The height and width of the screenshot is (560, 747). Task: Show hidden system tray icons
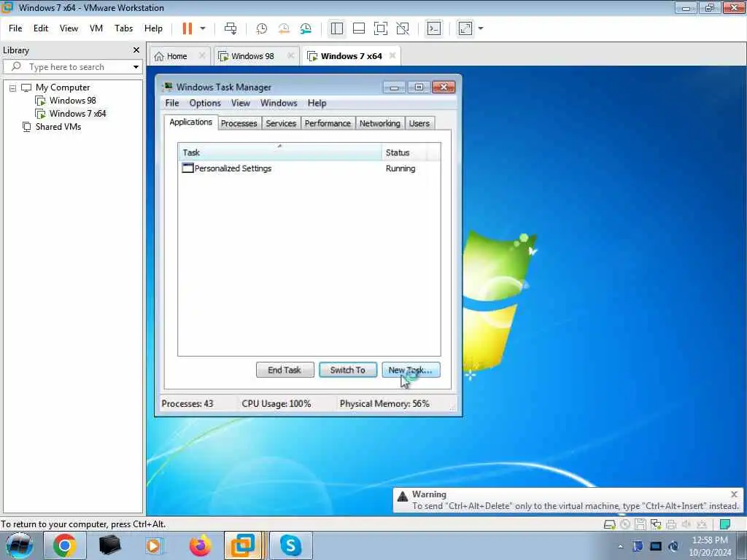click(620, 547)
